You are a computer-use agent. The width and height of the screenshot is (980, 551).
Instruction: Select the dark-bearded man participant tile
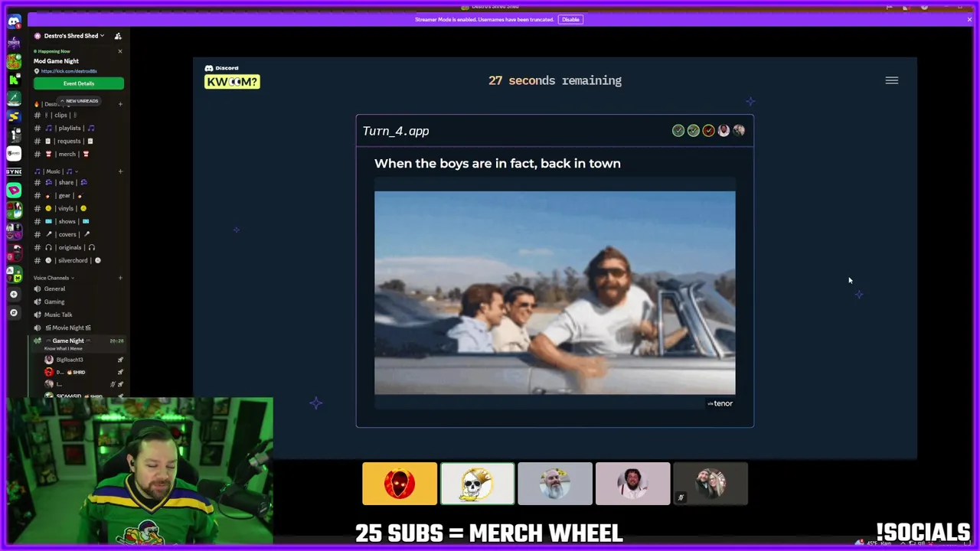point(632,484)
